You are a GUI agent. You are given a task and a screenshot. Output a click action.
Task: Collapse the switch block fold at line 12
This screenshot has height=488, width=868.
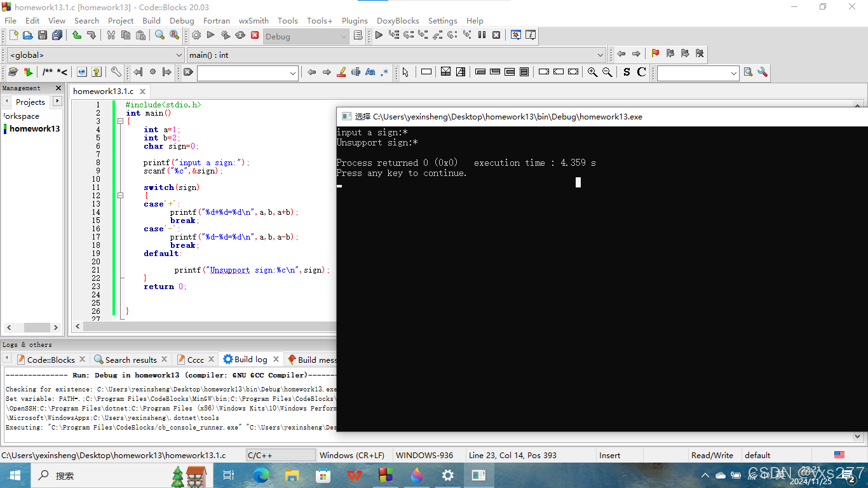click(119, 196)
